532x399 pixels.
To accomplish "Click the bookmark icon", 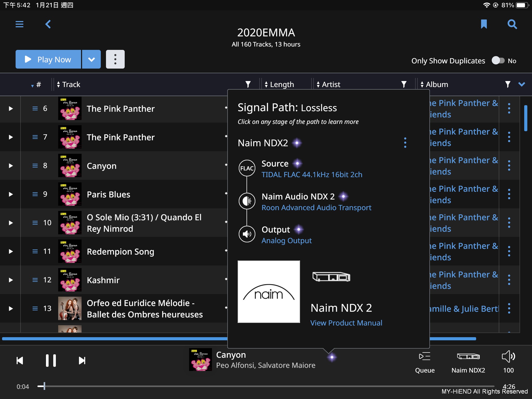I will tap(484, 24).
